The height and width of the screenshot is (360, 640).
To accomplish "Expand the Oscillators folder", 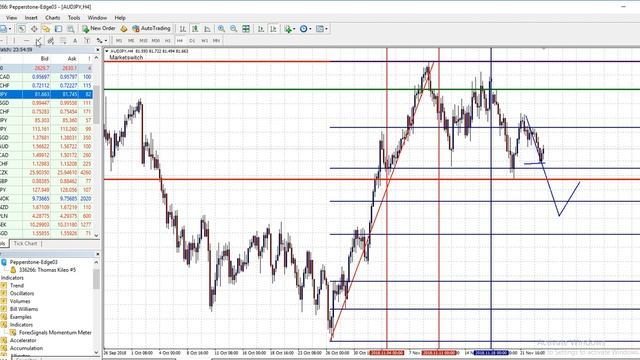I will pyautogui.click(x=22, y=293).
